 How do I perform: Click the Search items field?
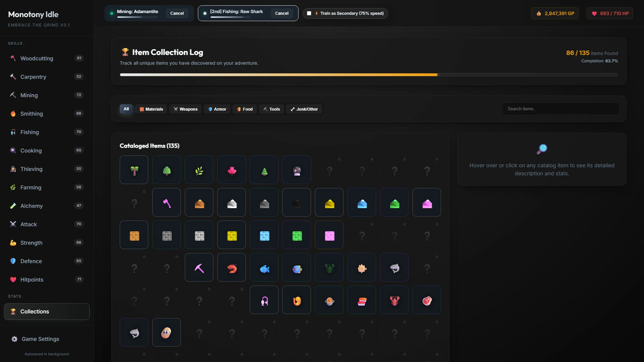coord(560,109)
